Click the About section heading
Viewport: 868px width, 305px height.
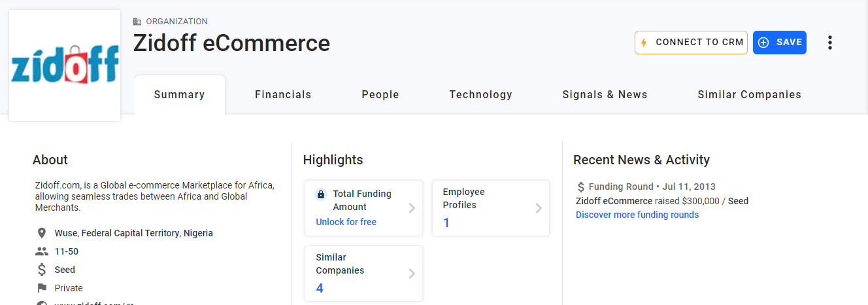pos(50,160)
